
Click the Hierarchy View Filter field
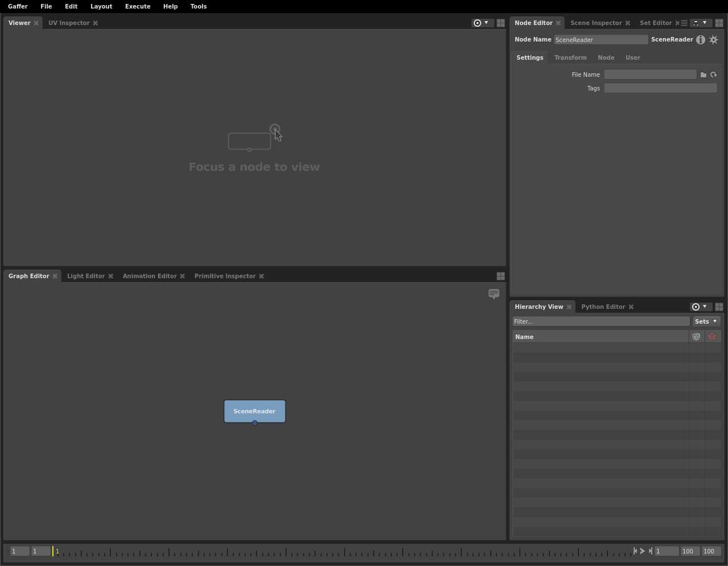click(601, 321)
